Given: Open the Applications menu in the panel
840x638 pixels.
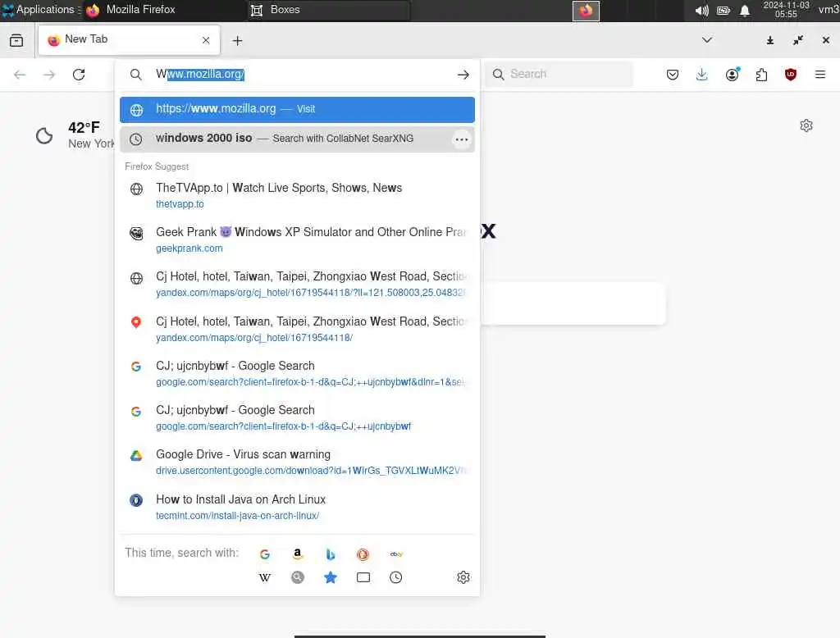Looking at the screenshot, I should click(x=40, y=10).
